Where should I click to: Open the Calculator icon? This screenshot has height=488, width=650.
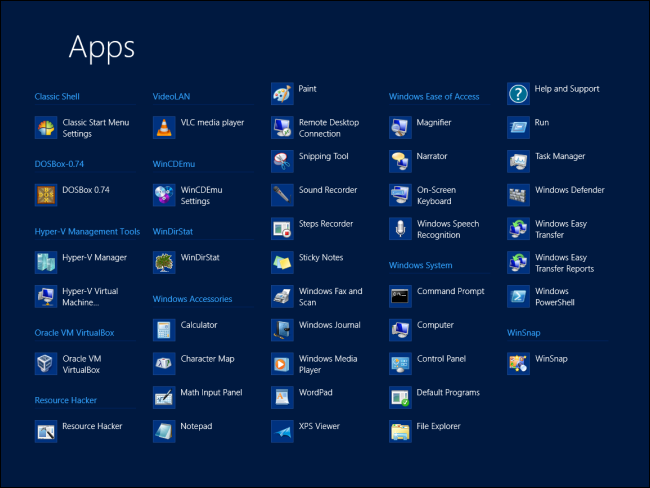click(164, 330)
